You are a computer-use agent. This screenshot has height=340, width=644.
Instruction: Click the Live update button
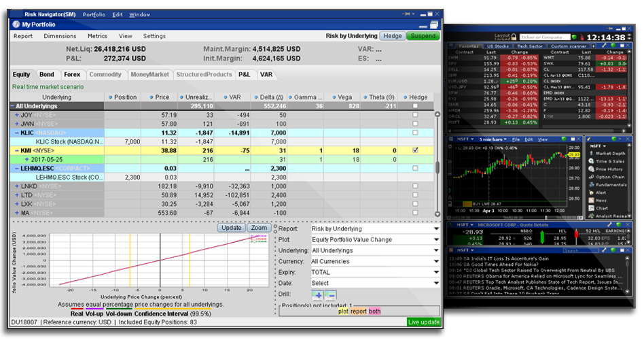point(423,322)
